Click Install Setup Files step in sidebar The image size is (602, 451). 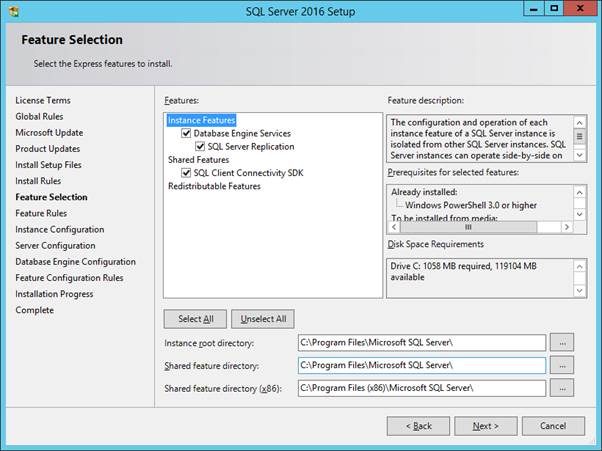coord(48,165)
